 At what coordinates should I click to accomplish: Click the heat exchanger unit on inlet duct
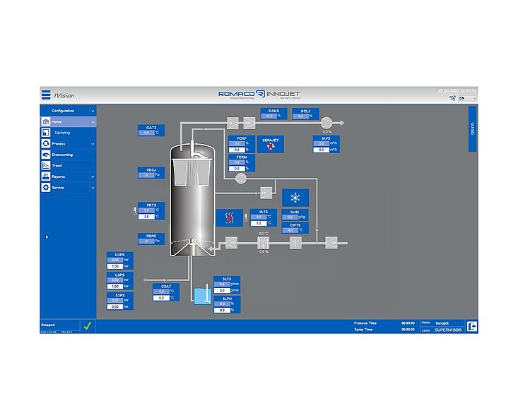tap(264, 243)
